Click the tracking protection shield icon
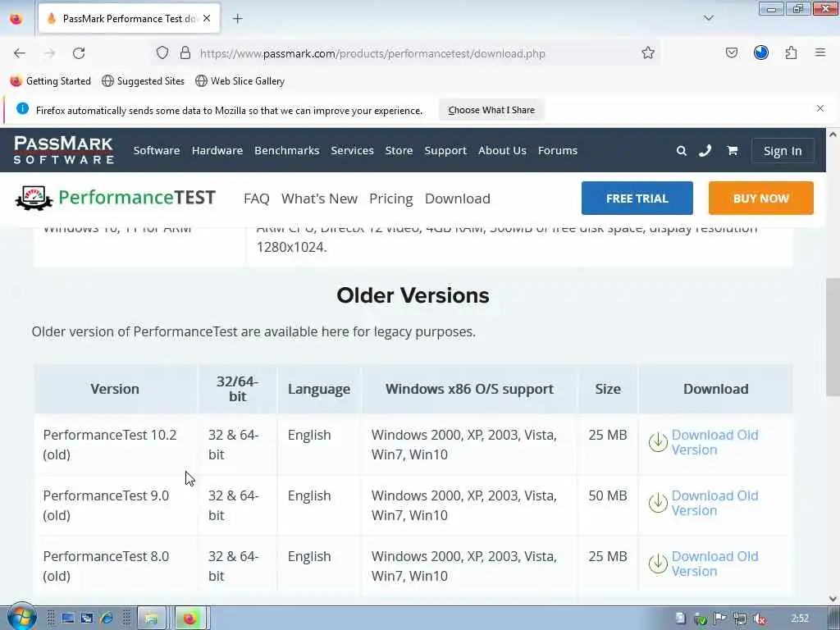This screenshot has height=630, width=840. pyautogui.click(x=162, y=53)
